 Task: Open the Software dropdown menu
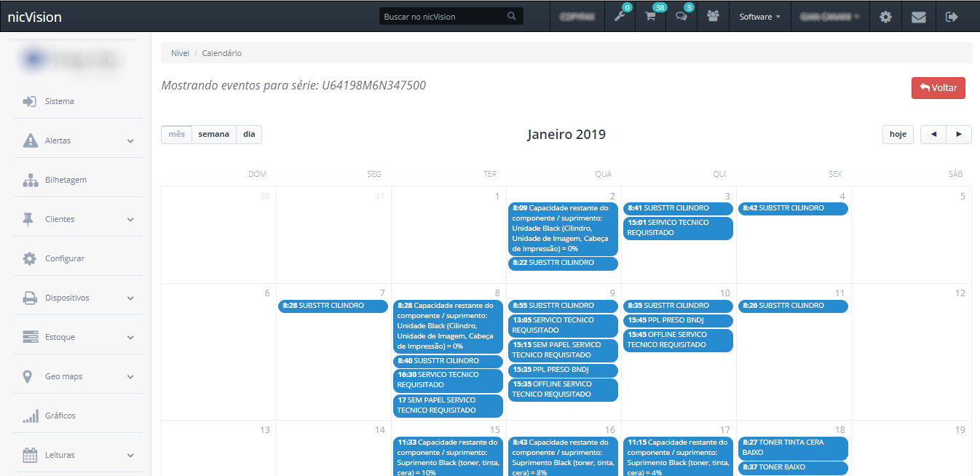759,16
